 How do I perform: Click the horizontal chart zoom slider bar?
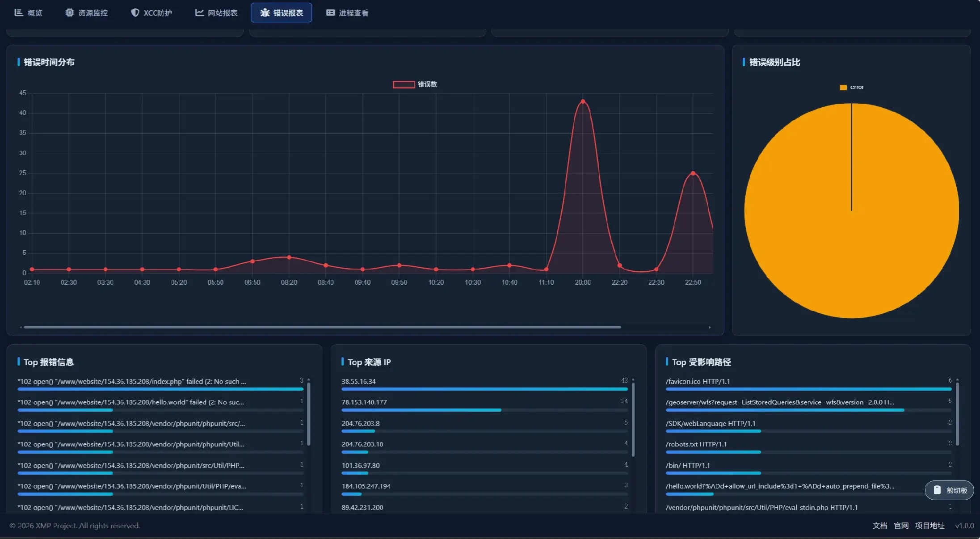(x=322, y=327)
